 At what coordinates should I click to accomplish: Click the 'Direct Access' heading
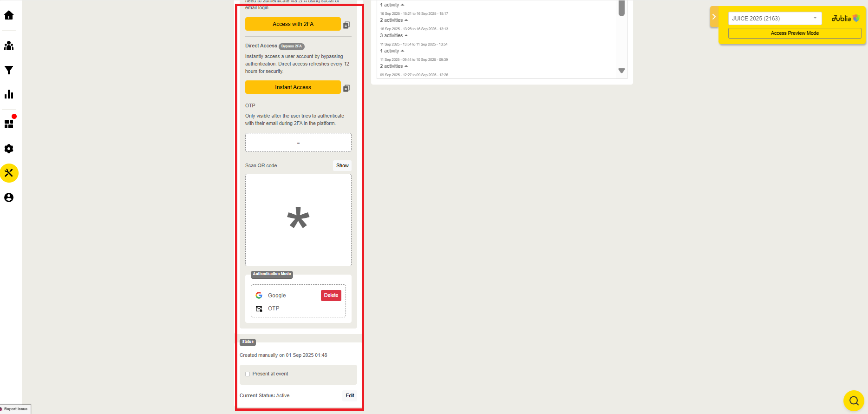(x=261, y=46)
